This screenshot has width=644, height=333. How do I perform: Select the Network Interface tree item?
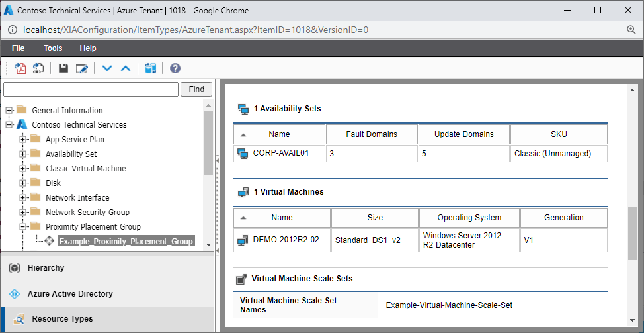[77, 198]
